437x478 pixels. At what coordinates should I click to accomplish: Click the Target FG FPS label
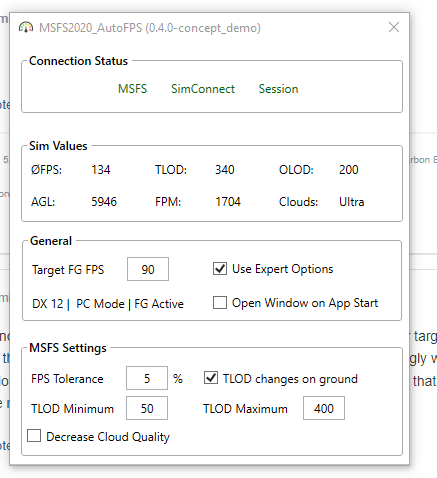[x=68, y=269]
